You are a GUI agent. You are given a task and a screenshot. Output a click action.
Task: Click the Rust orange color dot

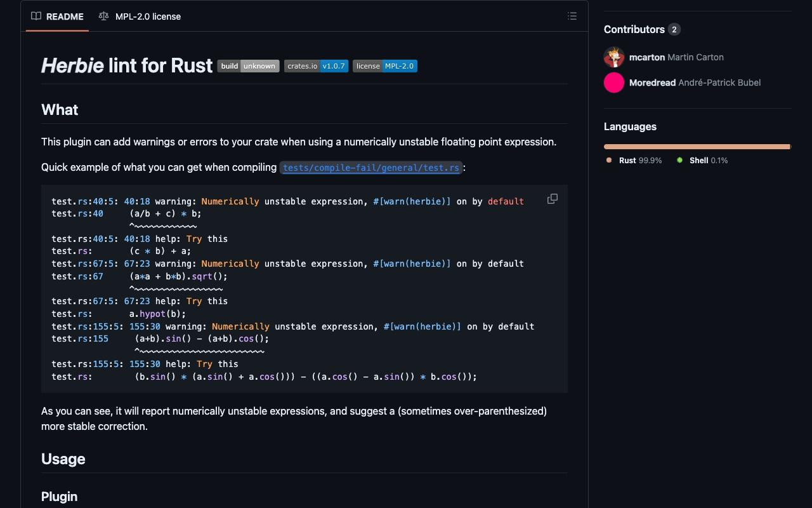609,160
